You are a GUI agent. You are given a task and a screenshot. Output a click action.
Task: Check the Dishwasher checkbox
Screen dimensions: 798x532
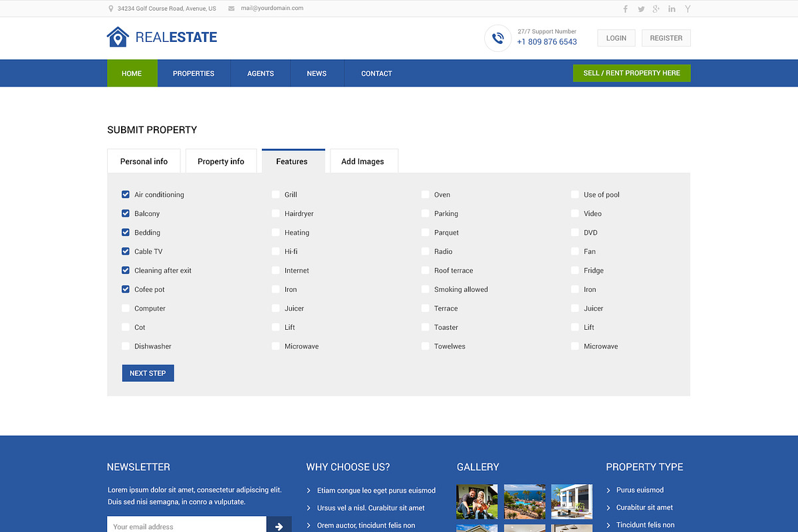coord(126,346)
